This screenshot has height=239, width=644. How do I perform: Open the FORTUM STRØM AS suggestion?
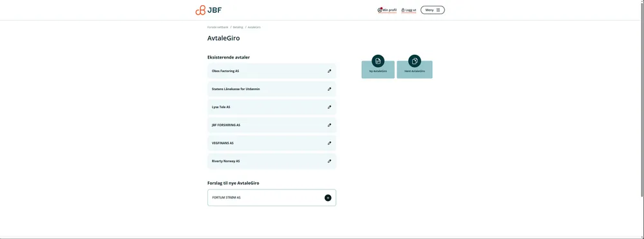point(272,198)
